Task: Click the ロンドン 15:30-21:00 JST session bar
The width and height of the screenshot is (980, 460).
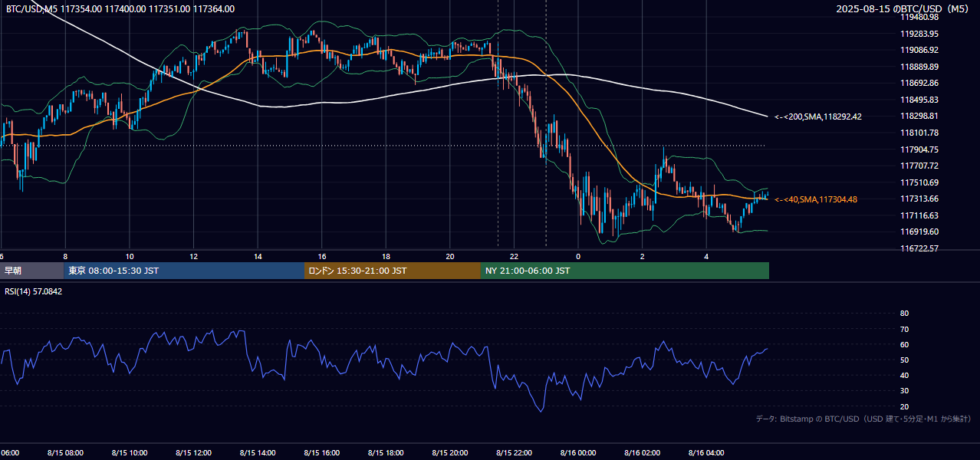Action: point(393,271)
